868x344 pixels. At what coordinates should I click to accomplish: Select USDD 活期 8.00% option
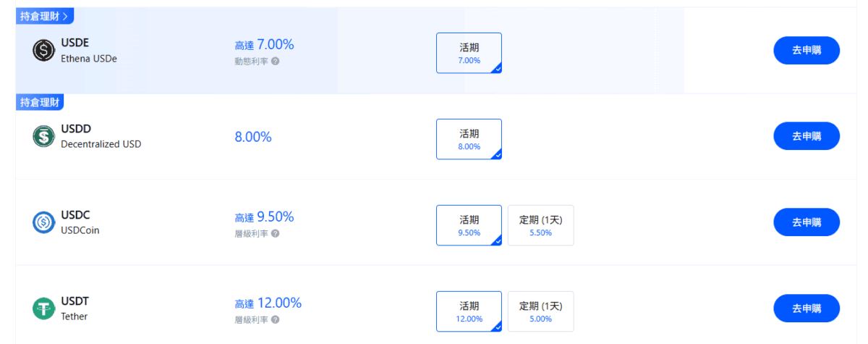[x=469, y=139]
